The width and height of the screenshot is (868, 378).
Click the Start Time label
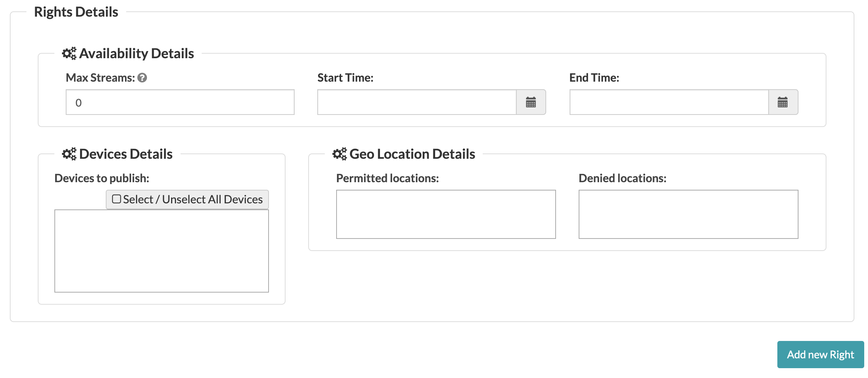click(x=345, y=77)
